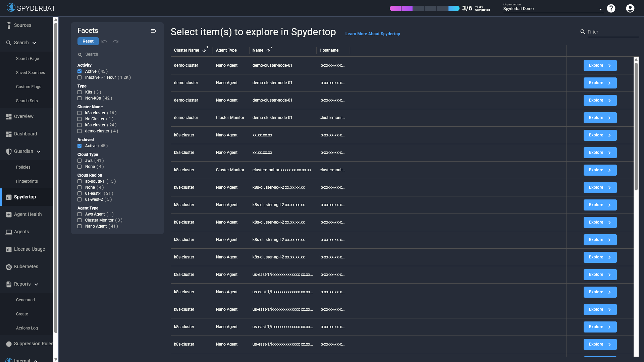Click the user account avatar icon

click(630, 8)
